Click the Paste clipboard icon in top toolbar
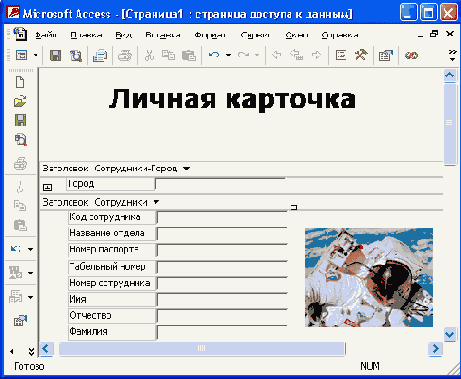461x379 pixels. coord(189,55)
